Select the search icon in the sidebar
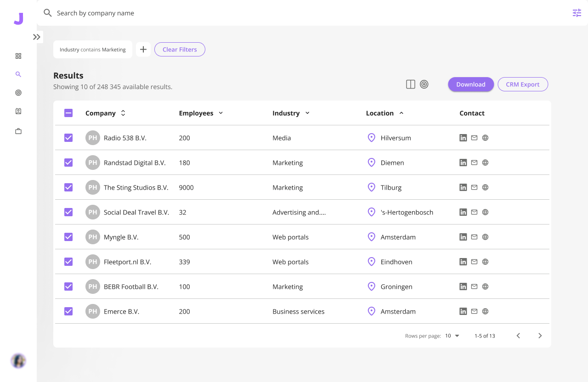The height and width of the screenshot is (382, 588). point(18,74)
